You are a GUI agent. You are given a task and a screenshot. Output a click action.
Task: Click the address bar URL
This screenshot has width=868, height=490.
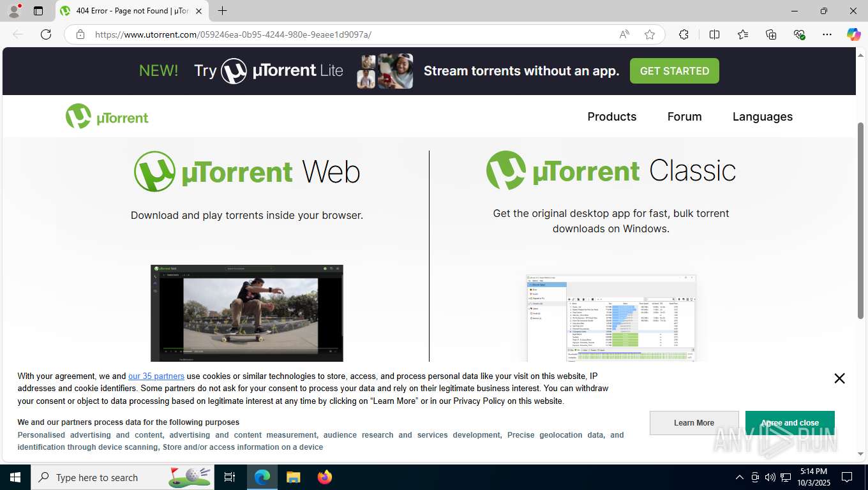233,34
